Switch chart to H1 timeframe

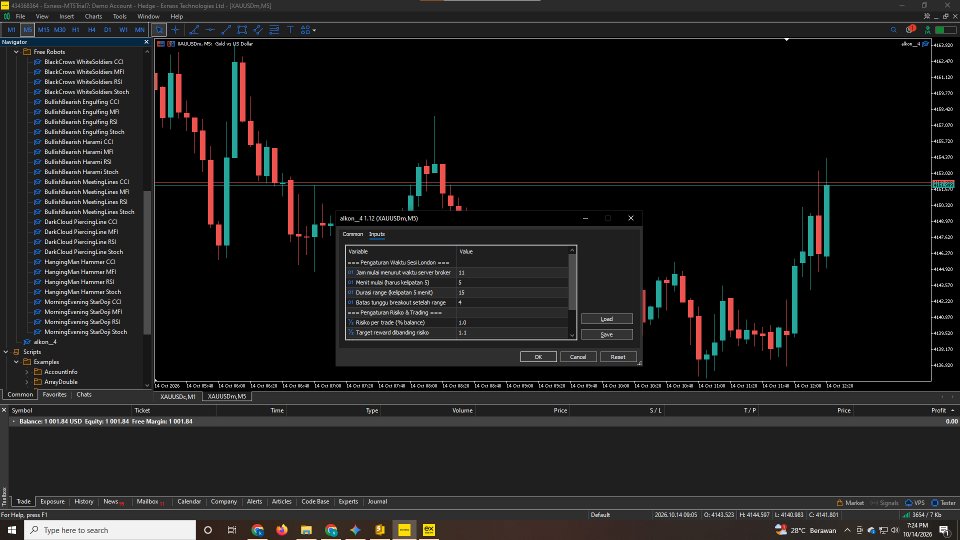[75, 29]
